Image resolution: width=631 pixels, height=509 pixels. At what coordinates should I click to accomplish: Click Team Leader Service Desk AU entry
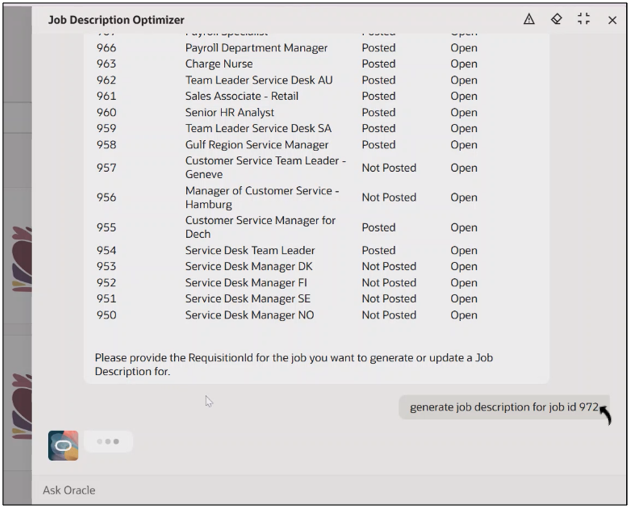pos(258,80)
